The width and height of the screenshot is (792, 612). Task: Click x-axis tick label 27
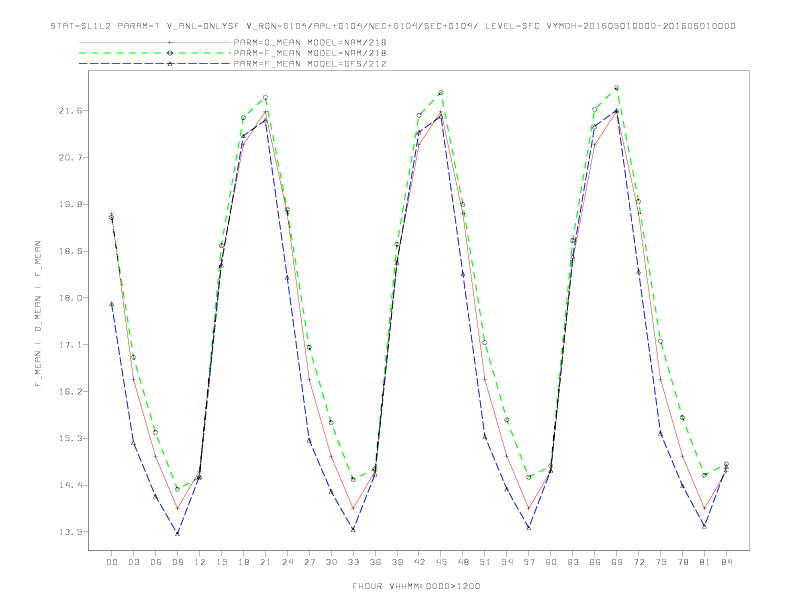coord(309,562)
